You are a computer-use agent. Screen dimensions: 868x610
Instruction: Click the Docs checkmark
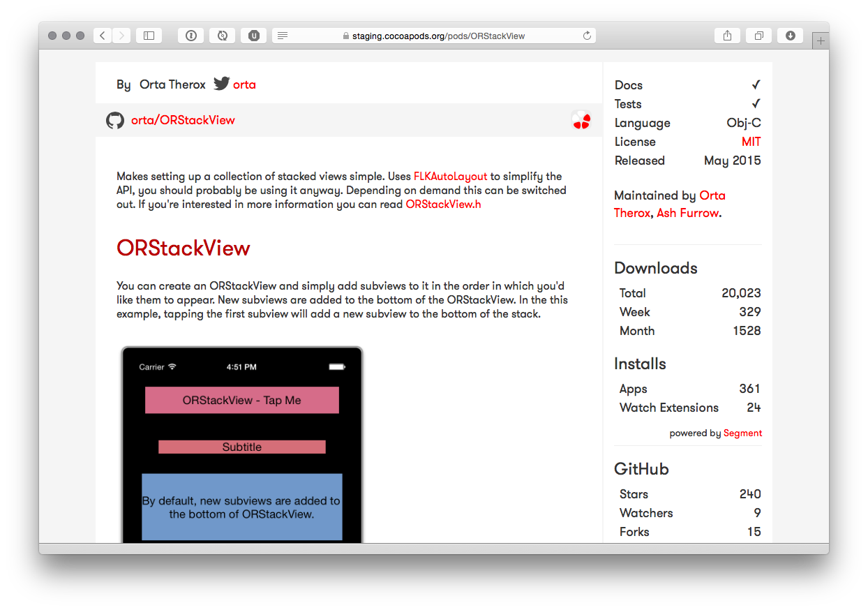coord(756,85)
